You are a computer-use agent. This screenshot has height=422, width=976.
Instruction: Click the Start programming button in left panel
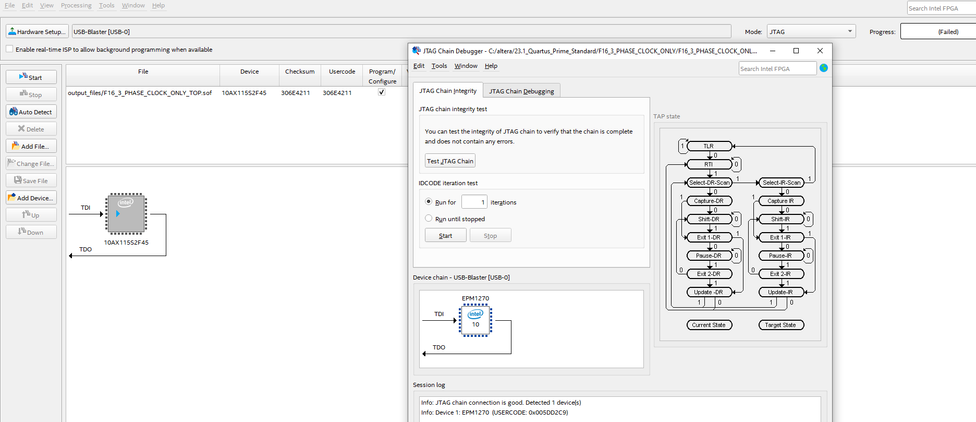coord(30,77)
